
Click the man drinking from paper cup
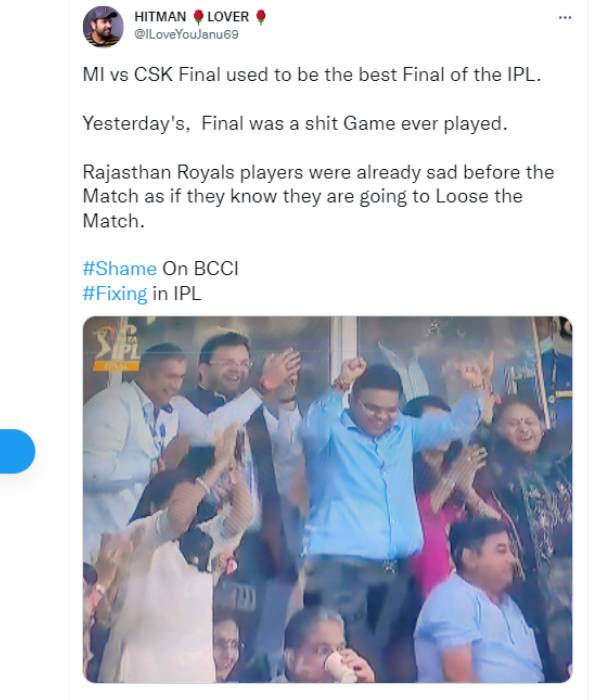coord(326,646)
